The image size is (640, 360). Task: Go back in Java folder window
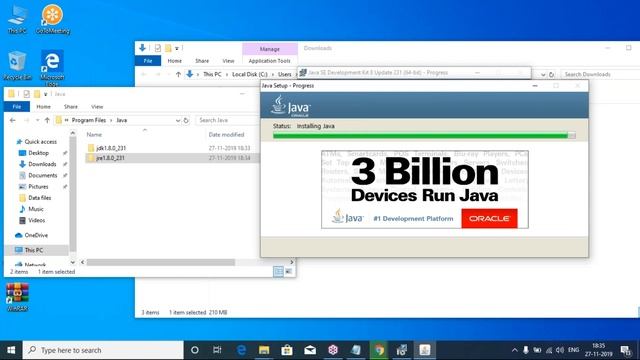click(13, 120)
